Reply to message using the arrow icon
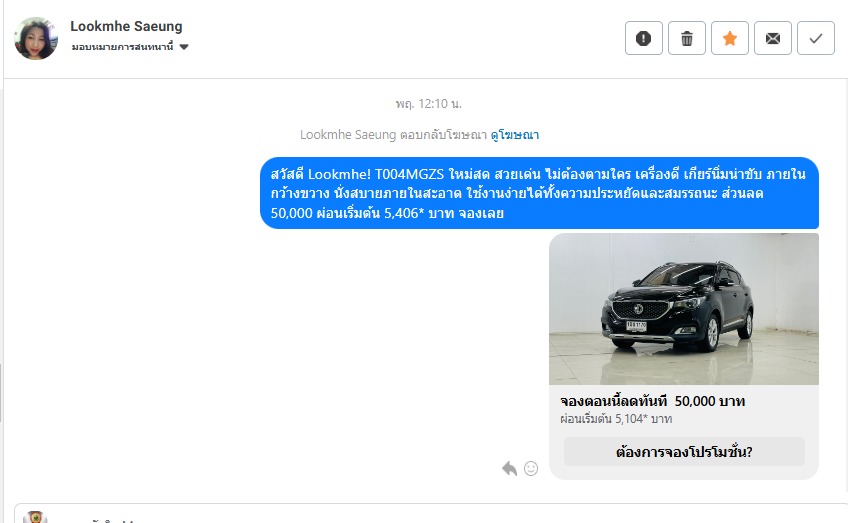Viewport: 848px width, 523px height. point(509,468)
